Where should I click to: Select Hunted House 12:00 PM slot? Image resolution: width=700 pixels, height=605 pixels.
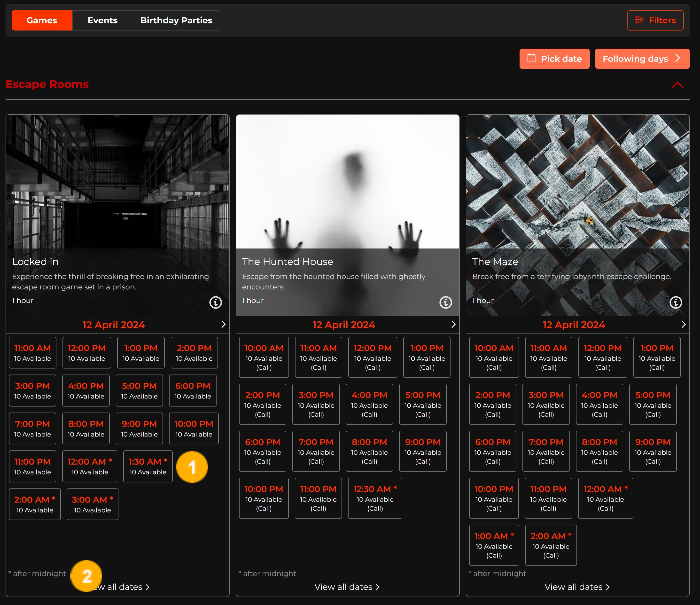372,357
